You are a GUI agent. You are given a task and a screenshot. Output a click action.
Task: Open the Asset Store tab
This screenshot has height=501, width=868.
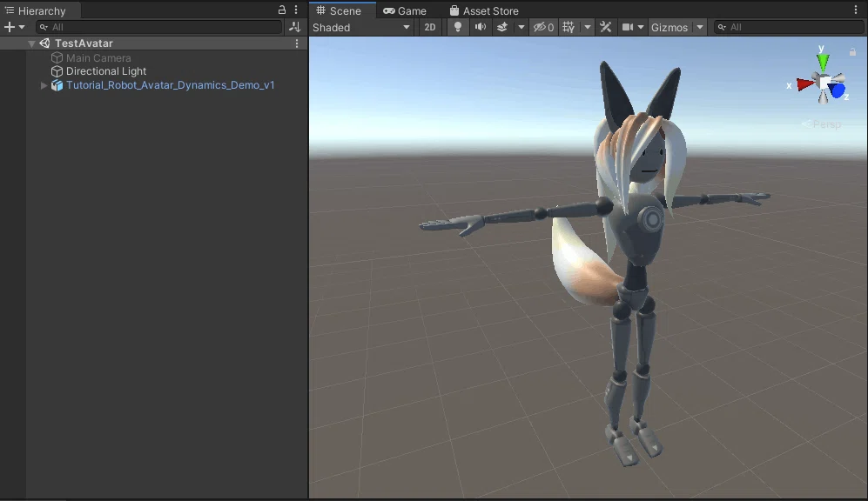(484, 10)
